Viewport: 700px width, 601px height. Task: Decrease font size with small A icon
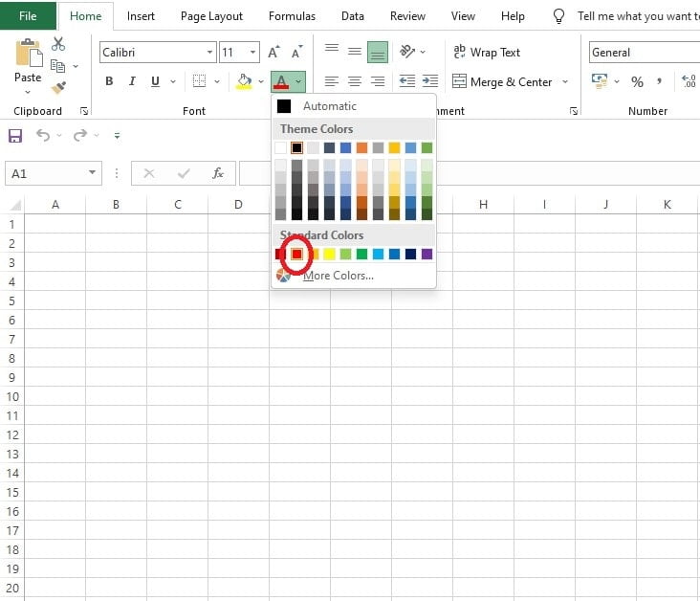[296, 53]
